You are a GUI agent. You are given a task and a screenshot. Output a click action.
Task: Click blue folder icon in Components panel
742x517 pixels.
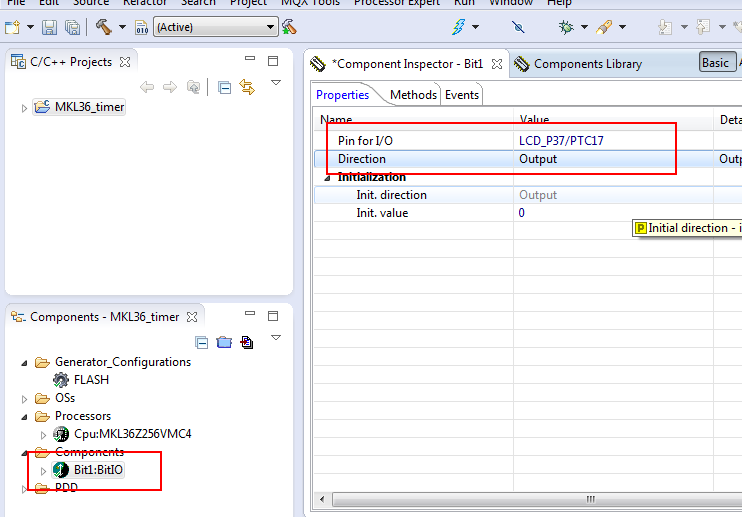224,342
